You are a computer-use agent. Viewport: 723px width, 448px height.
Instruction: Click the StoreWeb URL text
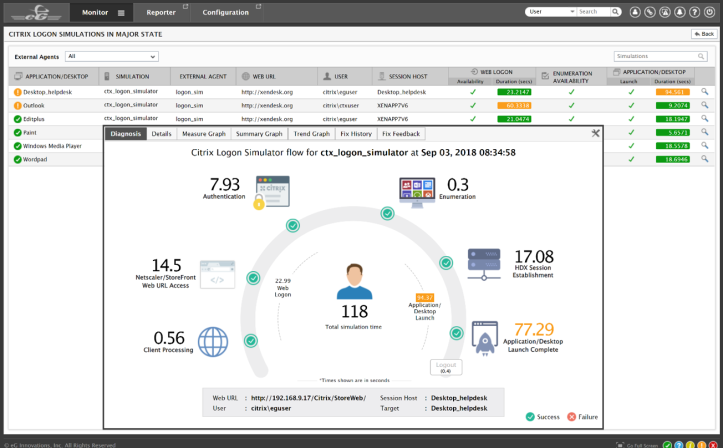[308, 398]
